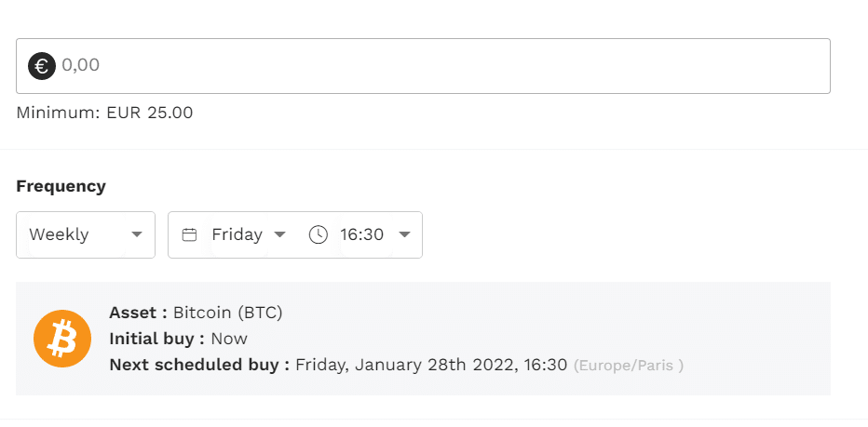Click the euro currency icon
This screenshot has height=427, width=868.
[x=42, y=66]
